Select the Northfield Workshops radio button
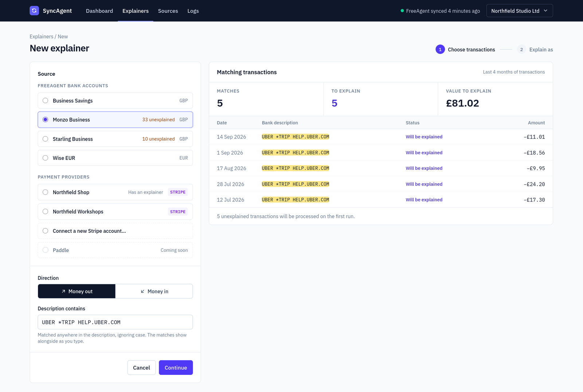Image resolution: width=583 pixels, height=392 pixels. click(x=45, y=211)
